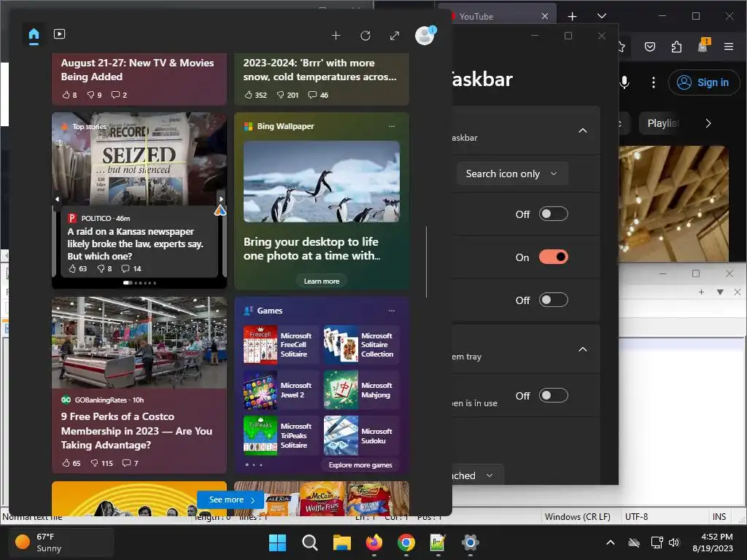Viewport: 747px width, 560px height.
Task: Open the partially visible dropdown at Settings bottom
Action: coord(476,475)
